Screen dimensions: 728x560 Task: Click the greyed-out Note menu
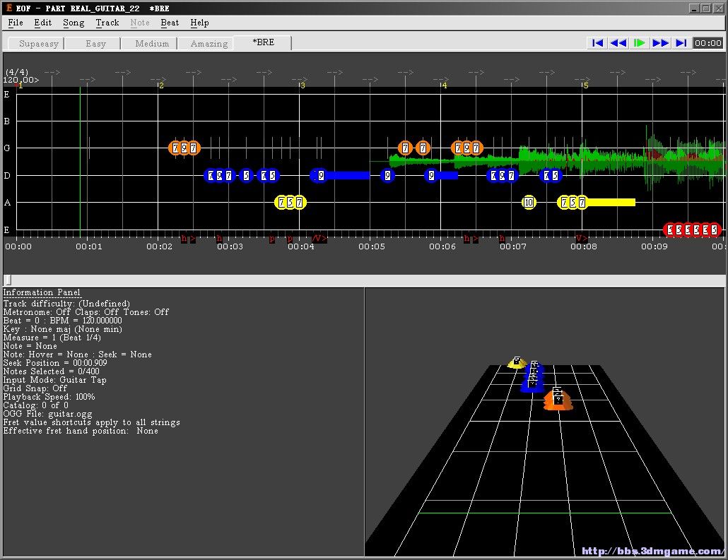pyautogui.click(x=140, y=23)
